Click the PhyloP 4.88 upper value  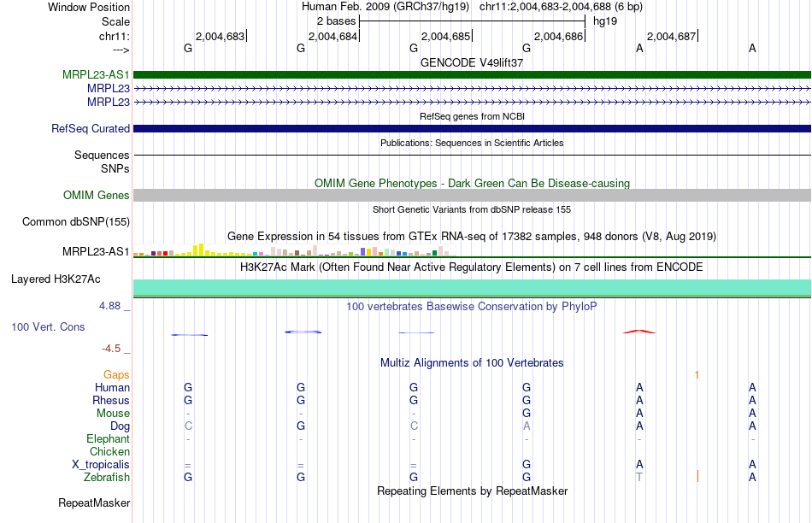[x=109, y=306]
